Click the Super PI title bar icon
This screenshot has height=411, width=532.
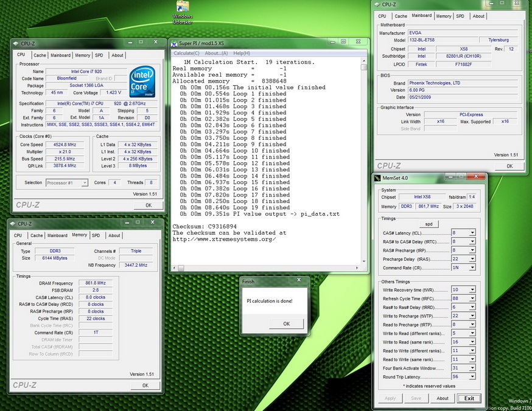pyautogui.click(x=174, y=43)
